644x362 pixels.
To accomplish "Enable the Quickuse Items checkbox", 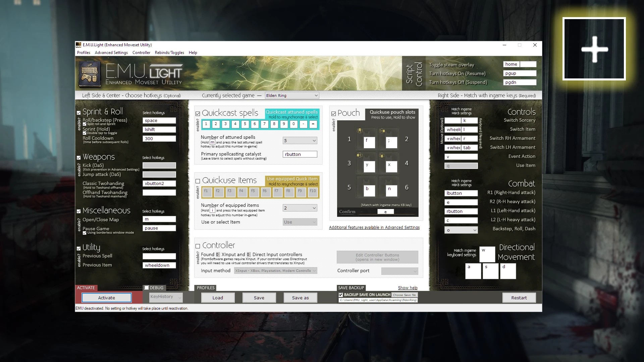I will 198,181.
